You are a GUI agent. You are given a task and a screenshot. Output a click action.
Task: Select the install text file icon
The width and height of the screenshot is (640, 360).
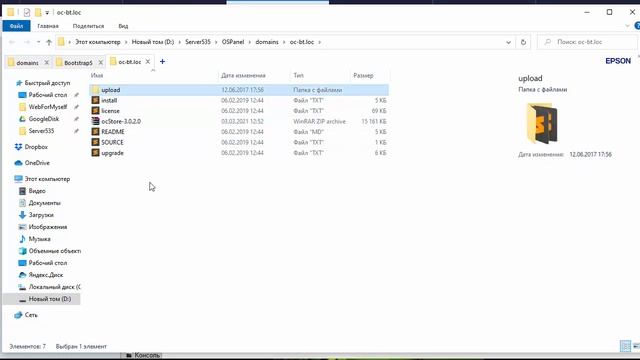click(95, 100)
